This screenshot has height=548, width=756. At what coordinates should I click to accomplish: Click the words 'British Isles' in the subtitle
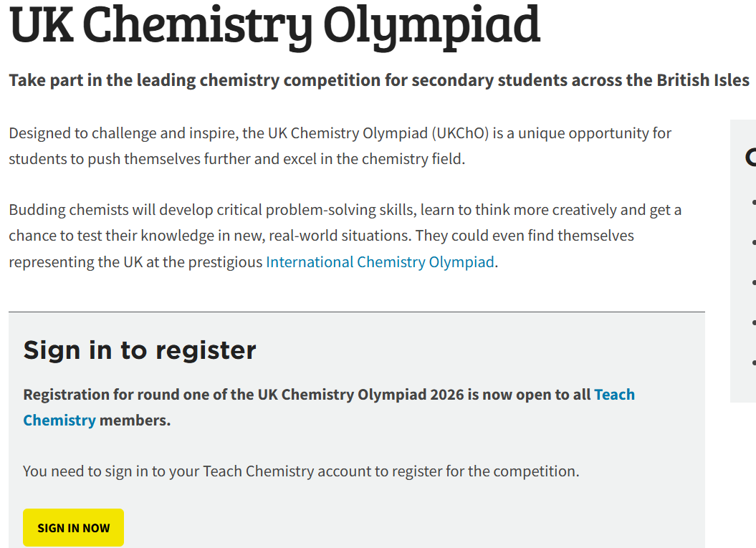(x=703, y=80)
